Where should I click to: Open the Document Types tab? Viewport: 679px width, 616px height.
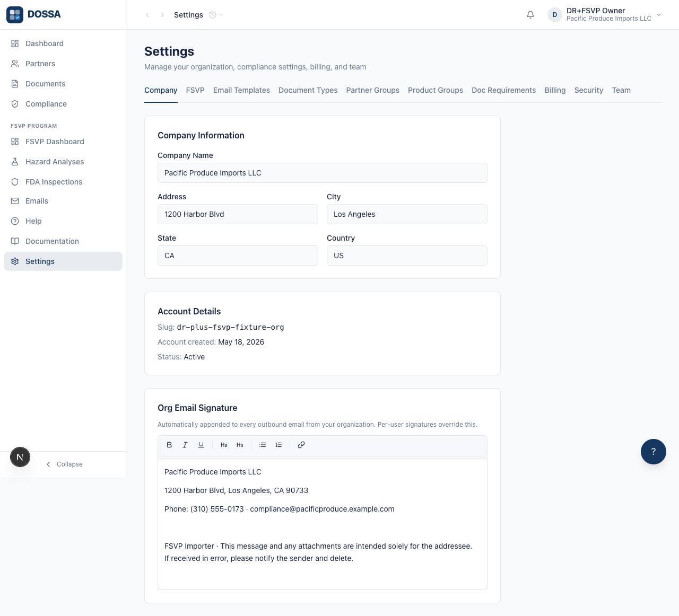[308, 90]
